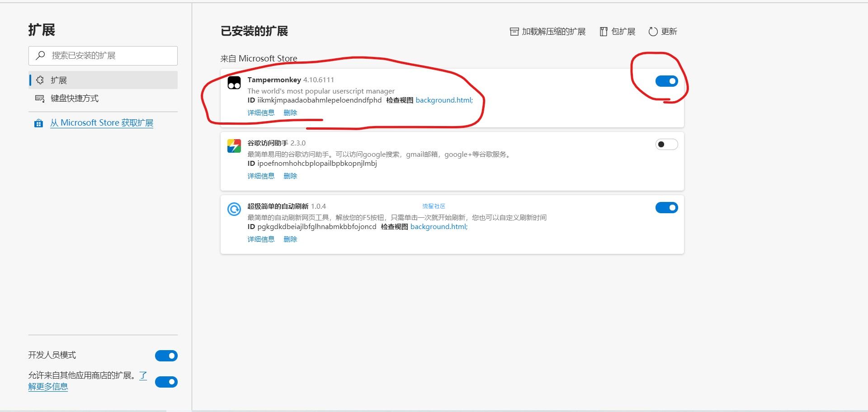Toggle 允许来自其他应用商店的扩展 switch
868x412 pixels.
(166, 382)
